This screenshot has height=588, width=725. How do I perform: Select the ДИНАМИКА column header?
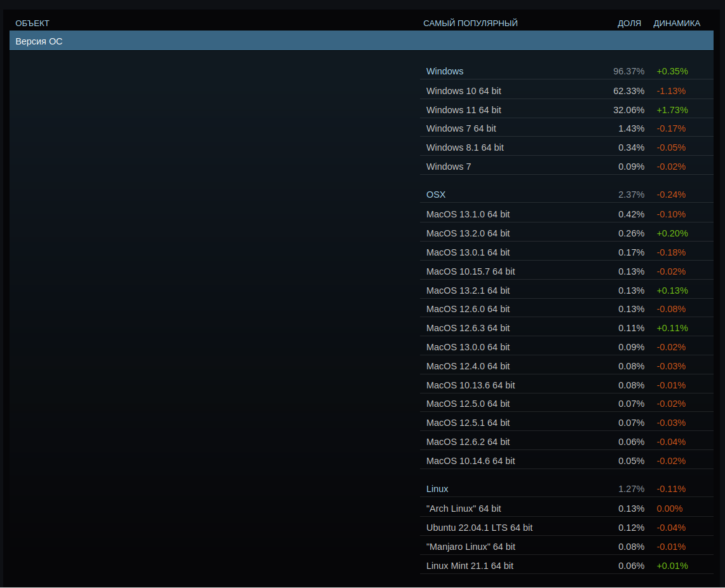[677, 23]
